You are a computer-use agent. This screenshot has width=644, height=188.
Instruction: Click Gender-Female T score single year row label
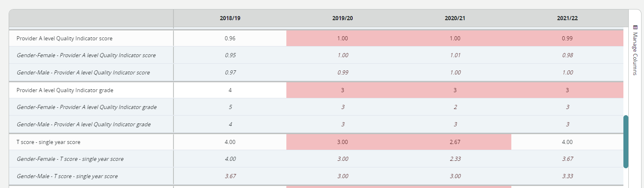[x=70, y=159]
